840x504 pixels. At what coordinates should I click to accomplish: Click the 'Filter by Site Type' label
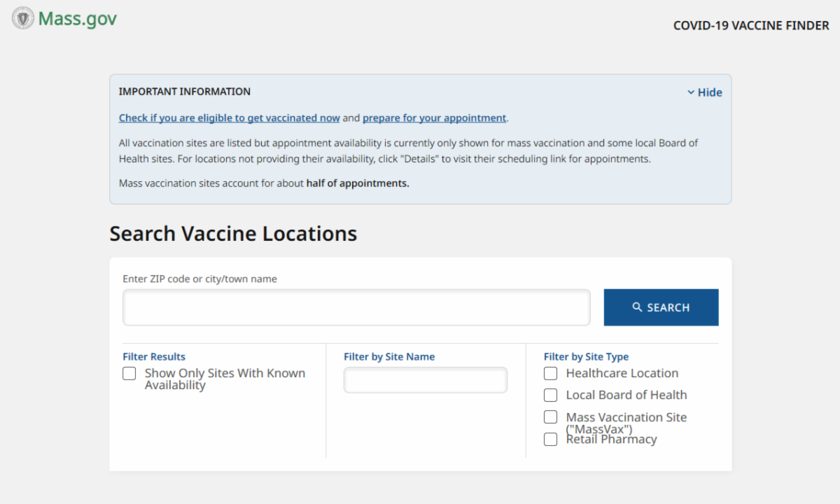tap(586, 357)
